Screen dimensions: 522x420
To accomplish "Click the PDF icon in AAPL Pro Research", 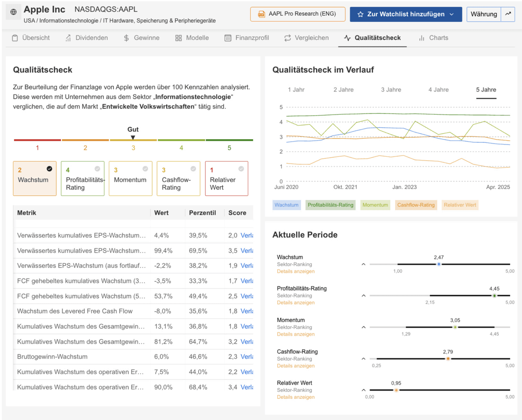I will [261, 14].
